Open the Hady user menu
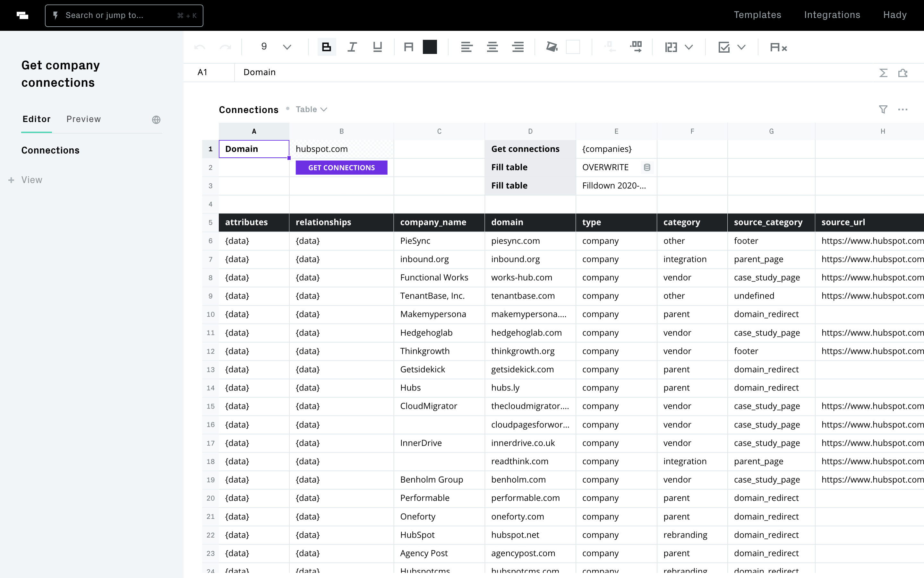Image resolution: width=924 pixels, height=578 pixels. tap(894, 15)
